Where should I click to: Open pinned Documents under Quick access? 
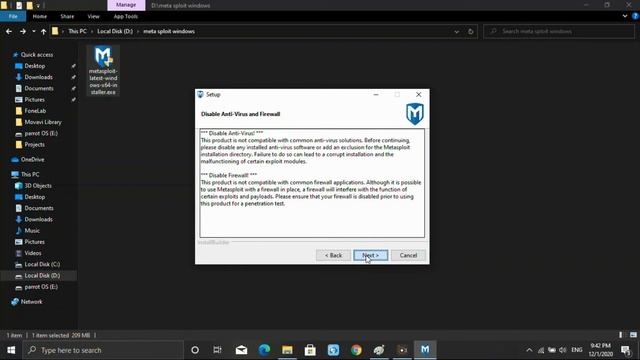coord(39,88)
